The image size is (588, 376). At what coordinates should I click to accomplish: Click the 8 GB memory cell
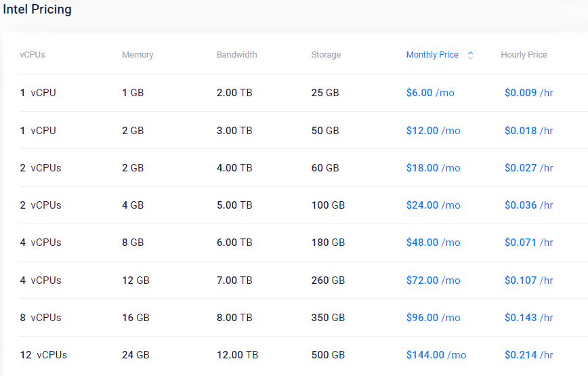[x=133, y=242]
